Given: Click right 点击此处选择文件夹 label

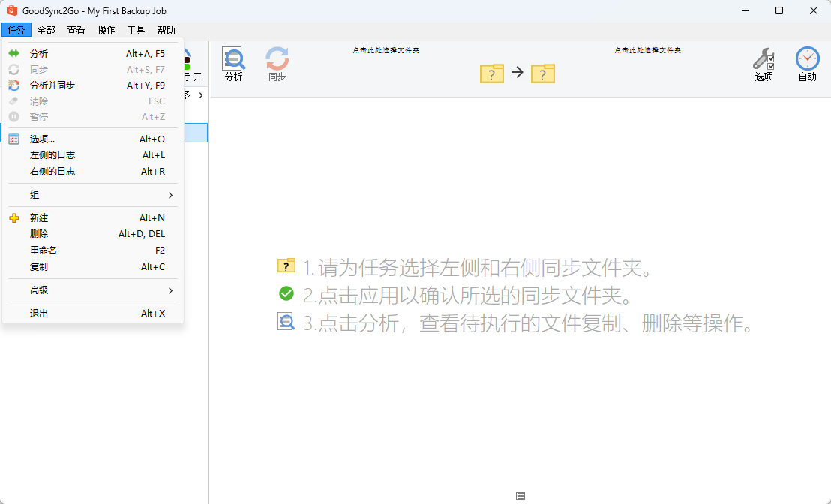Looking at the screenshot, I should pyautogui.click(x=648, y=50).
